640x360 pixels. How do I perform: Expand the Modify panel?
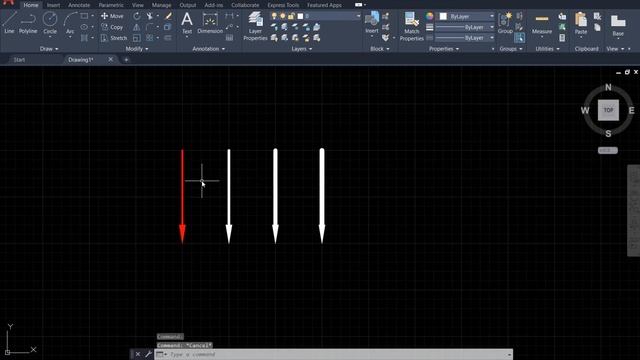[x=137, y=49]
